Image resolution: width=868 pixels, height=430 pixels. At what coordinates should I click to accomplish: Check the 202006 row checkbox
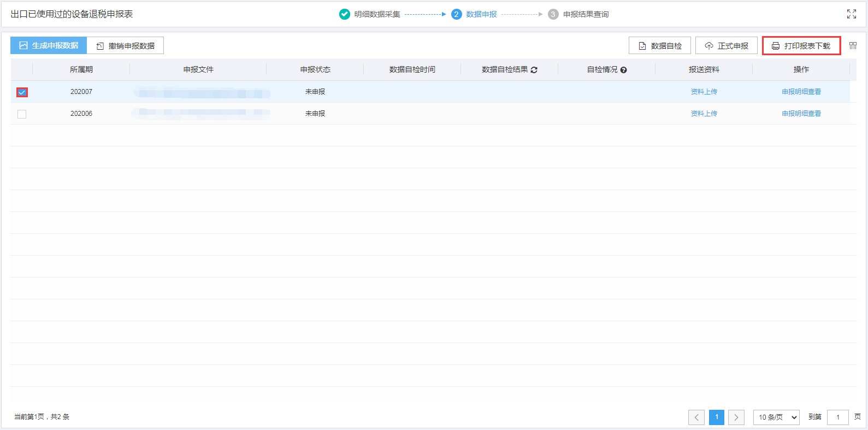pyautogui.click(x=22, y=114)
